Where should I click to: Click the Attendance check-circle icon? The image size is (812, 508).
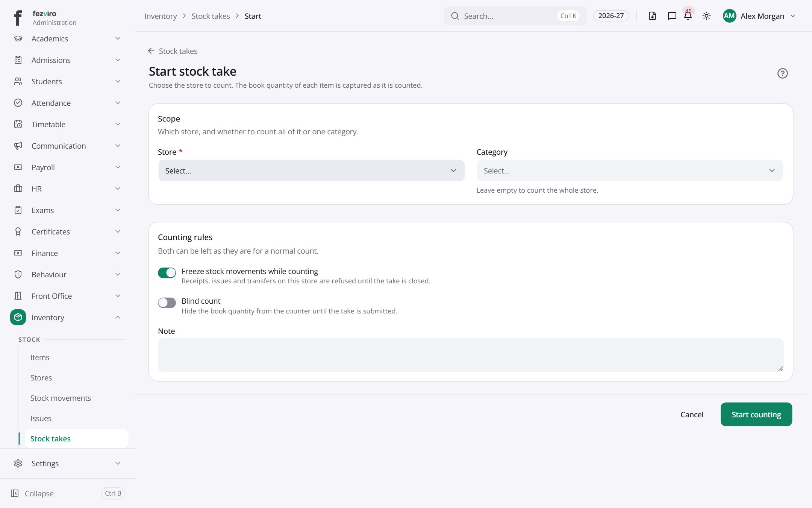[18, 103]
